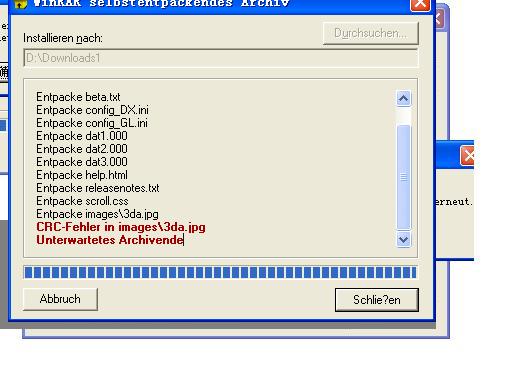The image size is (512, 384).
Task: Select the 'Entpacke scroll.css' log line
Action: click(82, 201)
